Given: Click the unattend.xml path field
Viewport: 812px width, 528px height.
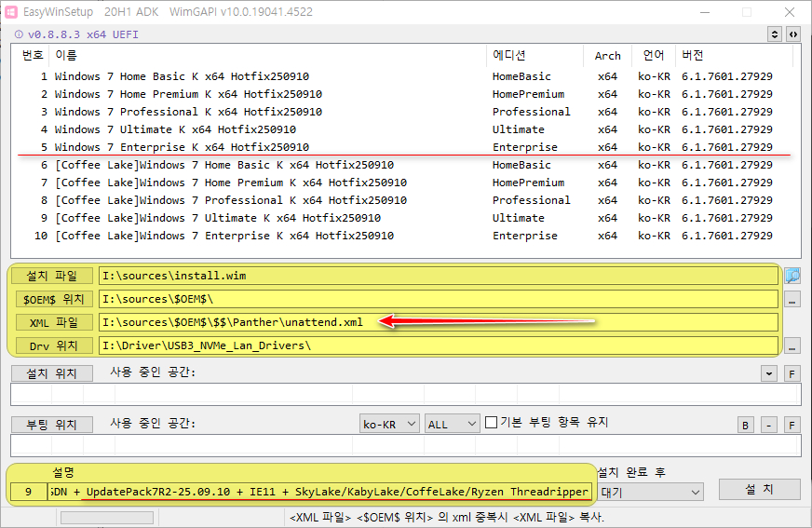Looking at the screenshot, I should (x=438, y=322).
